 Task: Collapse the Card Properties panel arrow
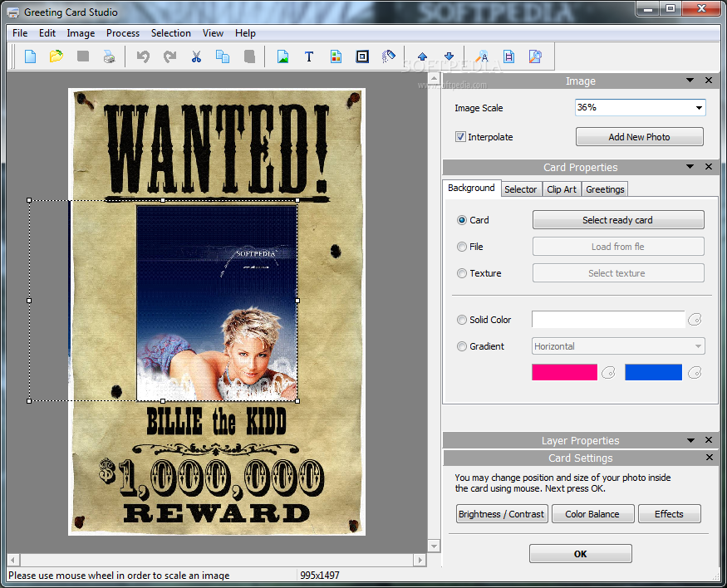point(690,166)
